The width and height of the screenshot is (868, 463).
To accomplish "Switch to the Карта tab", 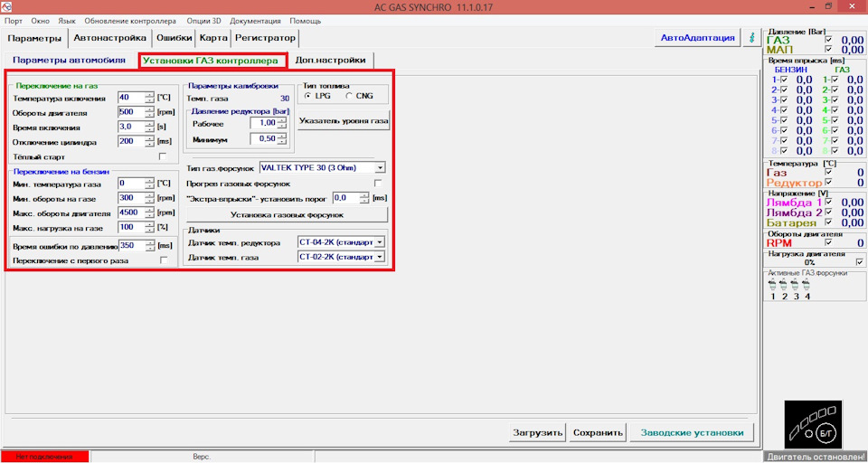I will (213, 38).
